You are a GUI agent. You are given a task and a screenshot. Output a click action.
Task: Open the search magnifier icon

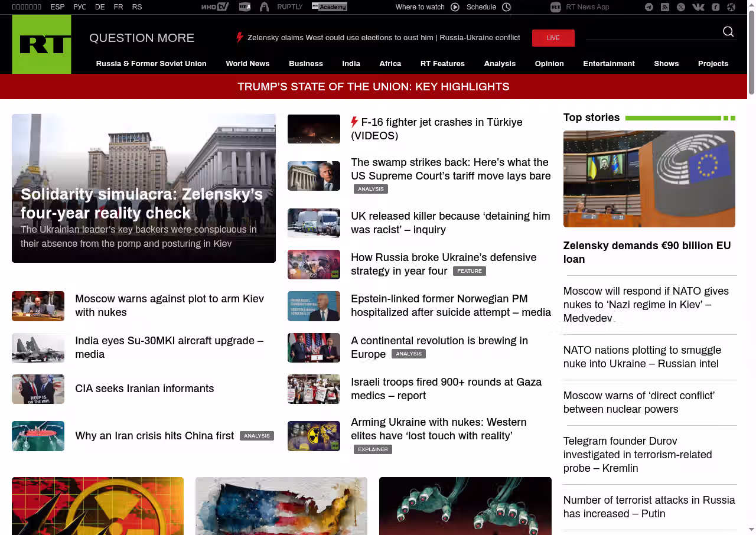point(728,32)
